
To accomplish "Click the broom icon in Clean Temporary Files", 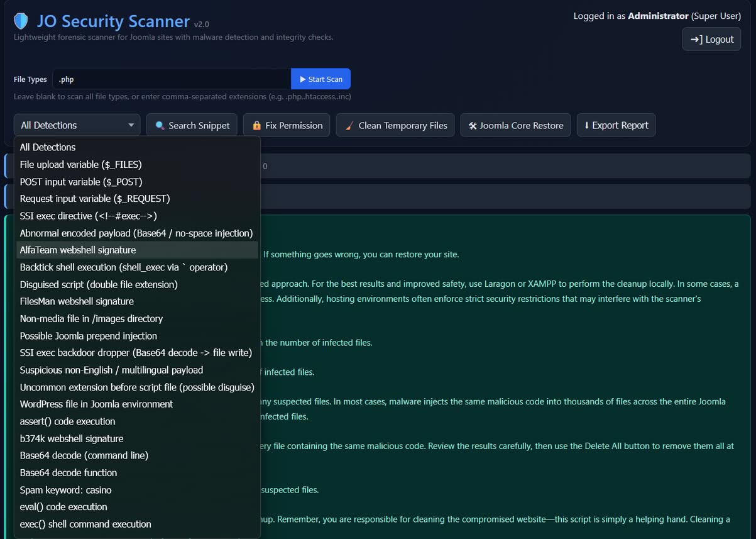I will (349, 126).
